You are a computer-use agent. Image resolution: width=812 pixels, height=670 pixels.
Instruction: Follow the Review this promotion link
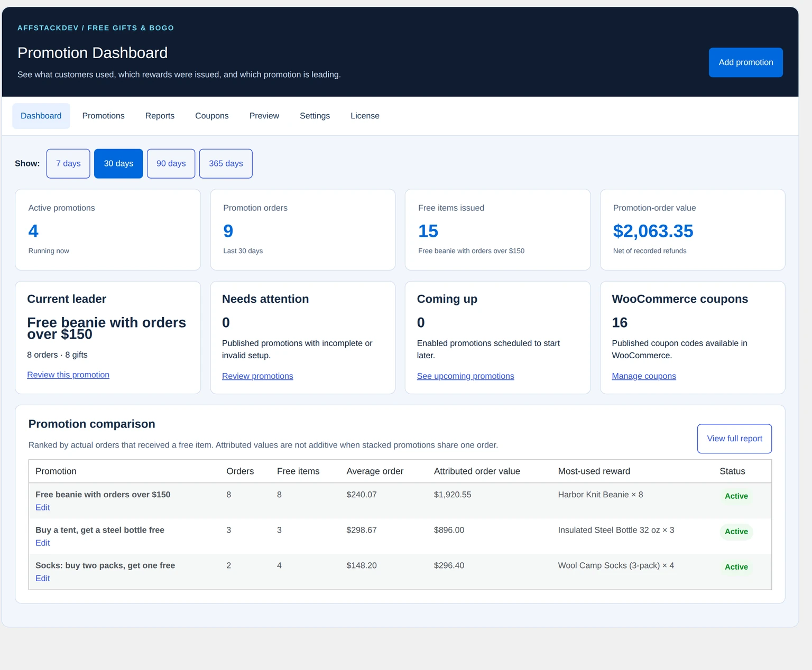pos(68,375)
